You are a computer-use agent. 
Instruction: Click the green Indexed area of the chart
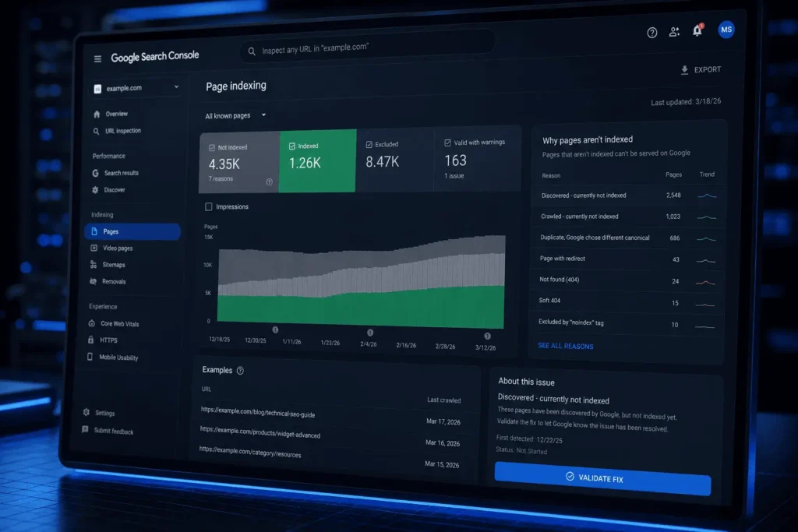click(362, 308)
